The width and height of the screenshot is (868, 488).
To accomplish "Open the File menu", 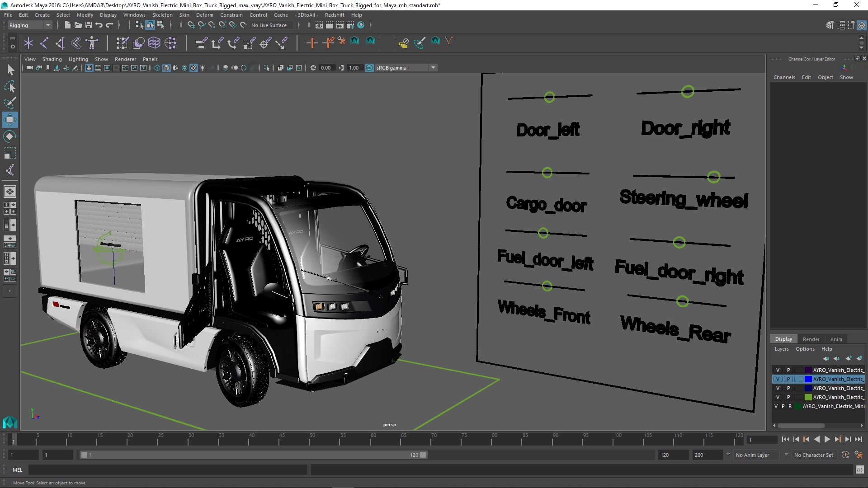I will coord(8,15).
